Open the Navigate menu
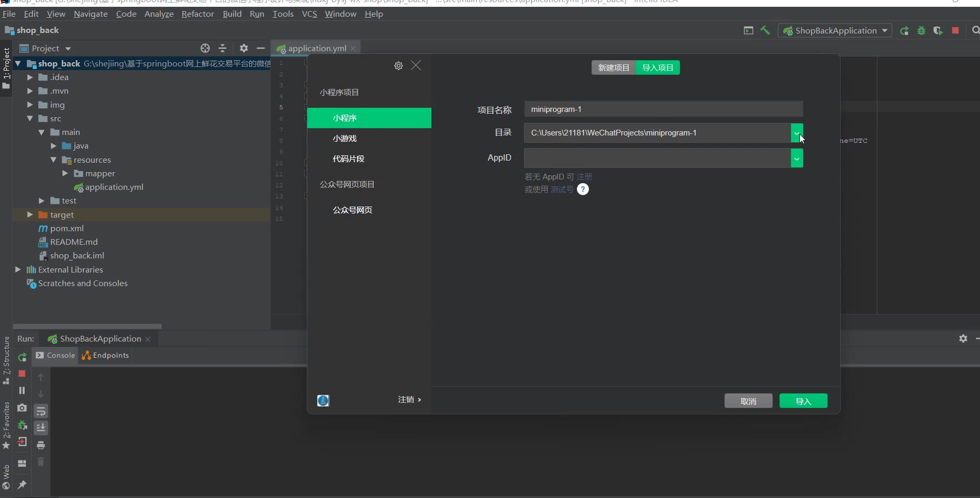Viewport: 980px width, 498px height. point(91,14)
